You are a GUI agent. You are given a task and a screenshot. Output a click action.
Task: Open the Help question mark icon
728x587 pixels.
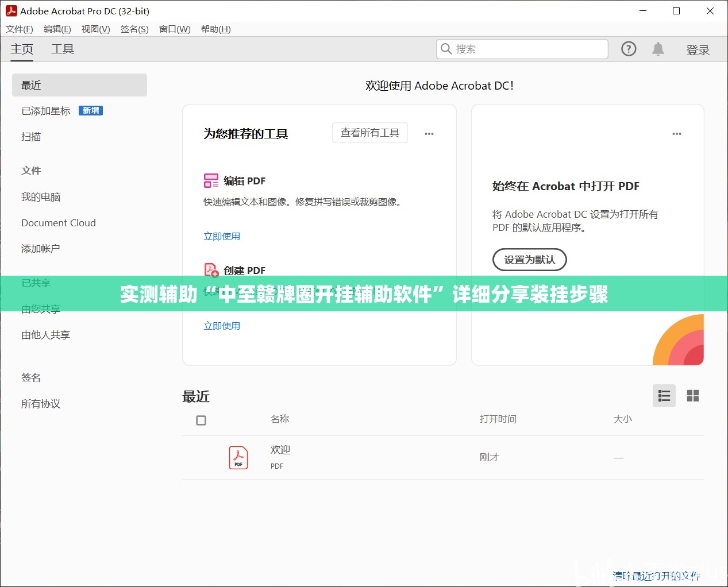pyautogui.click(x=629, y=49)
